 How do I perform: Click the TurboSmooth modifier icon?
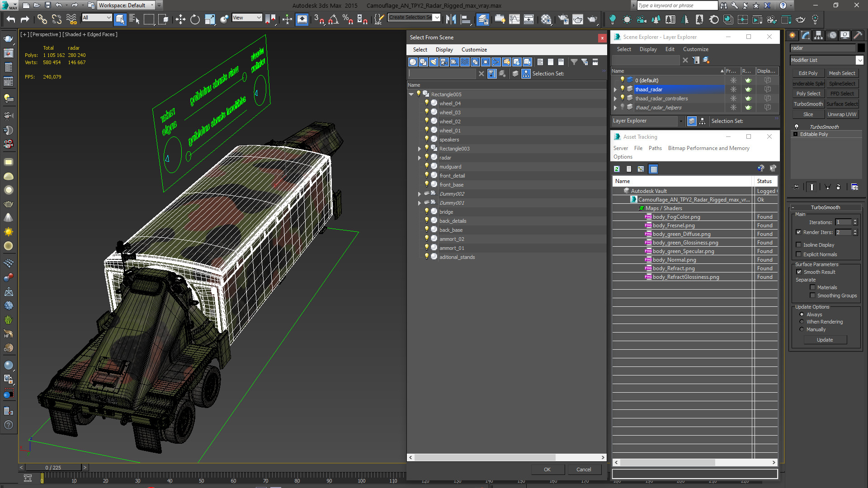coord(797,126)
